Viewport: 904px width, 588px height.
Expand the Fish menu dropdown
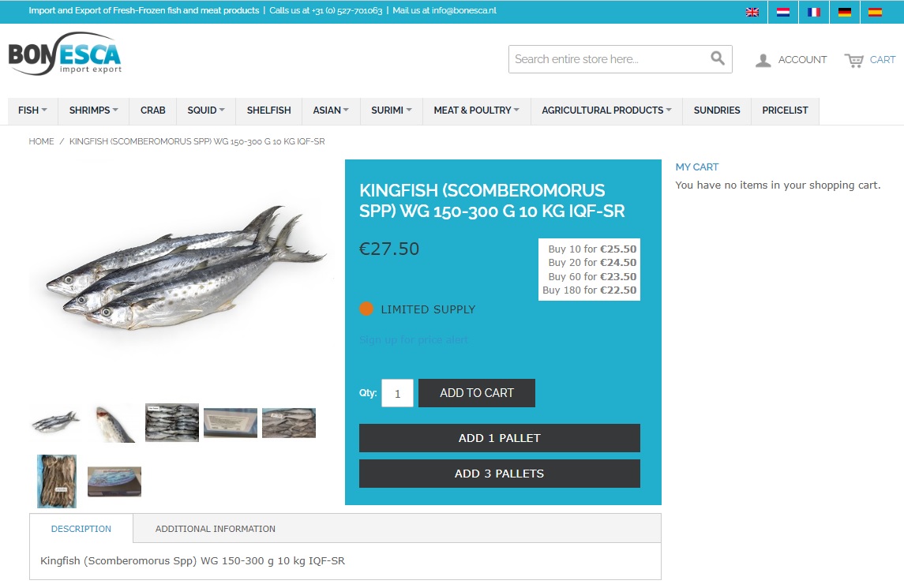click(32, 110)
